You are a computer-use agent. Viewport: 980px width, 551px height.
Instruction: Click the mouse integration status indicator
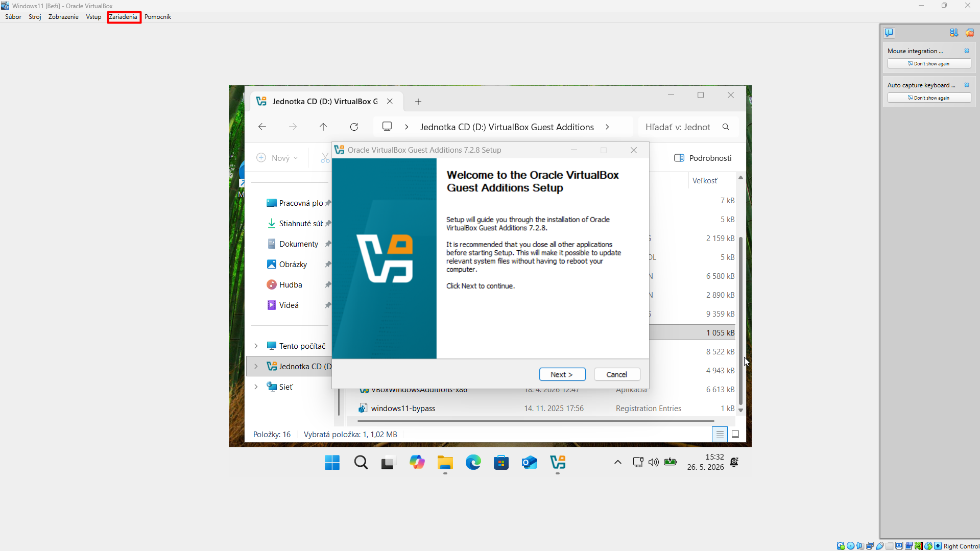pyautogui.click(x=928, y=546)
